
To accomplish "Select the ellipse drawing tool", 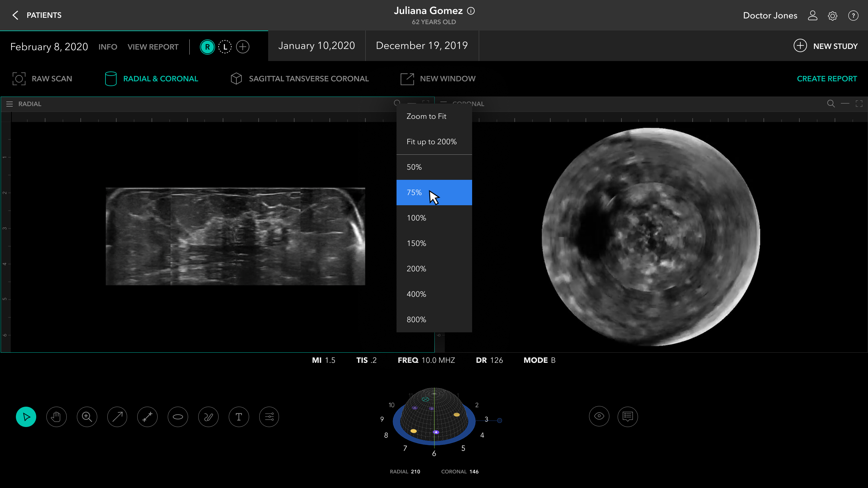I will pos(178,417).
